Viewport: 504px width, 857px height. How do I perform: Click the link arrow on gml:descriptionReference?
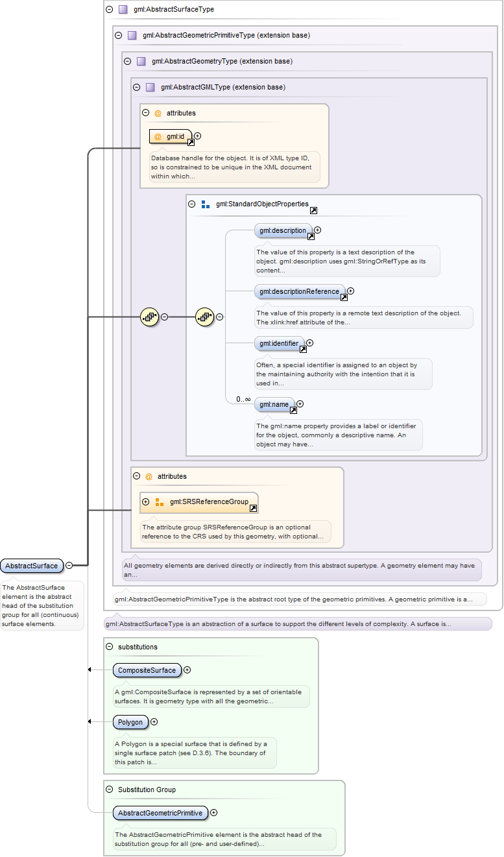coord(344,298)
